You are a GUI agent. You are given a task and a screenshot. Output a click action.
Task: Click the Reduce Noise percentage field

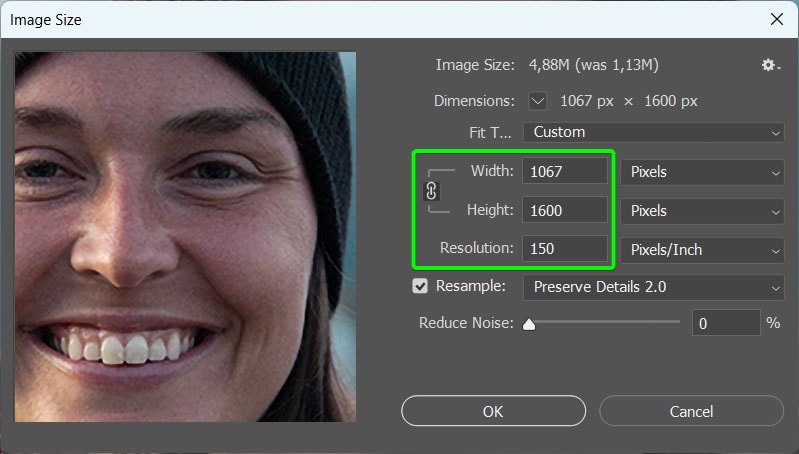click(724, 323)
